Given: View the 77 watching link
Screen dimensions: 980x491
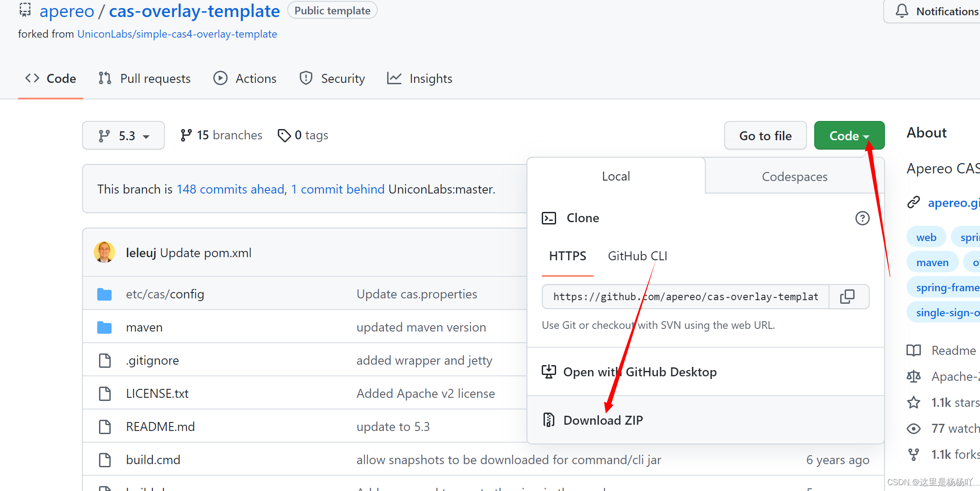Looking at the screenshot, I should click(x=943, y=428).
